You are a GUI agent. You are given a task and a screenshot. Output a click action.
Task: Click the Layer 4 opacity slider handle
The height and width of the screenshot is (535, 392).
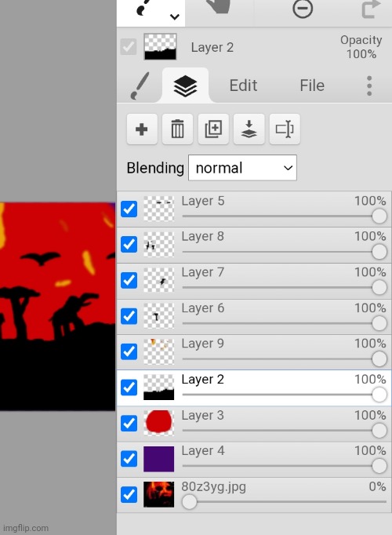pyautogui.click(x=379, y=466)
